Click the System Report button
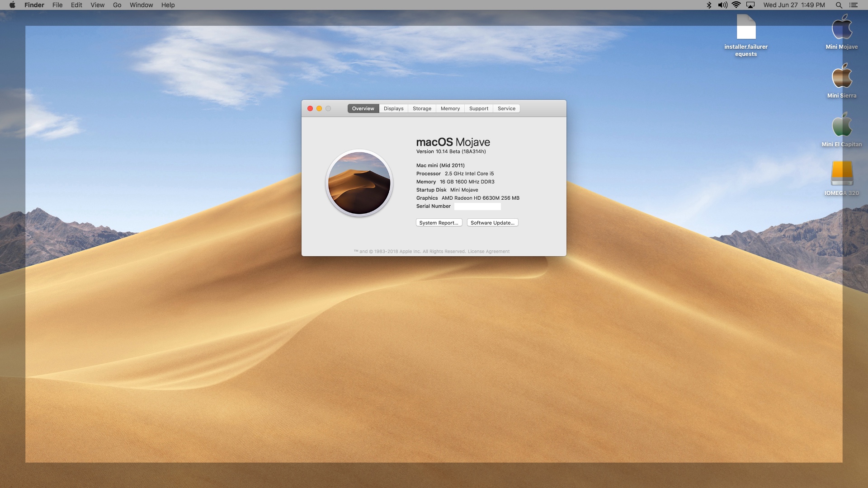The image size is (868, 488). pyautogui.click(x=439, y=222)
